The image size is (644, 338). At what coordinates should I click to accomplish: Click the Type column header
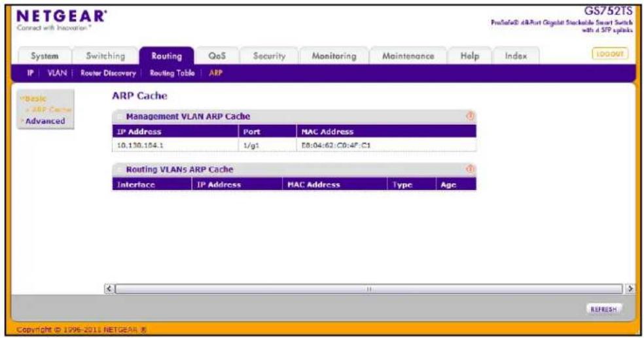(412, 184)
